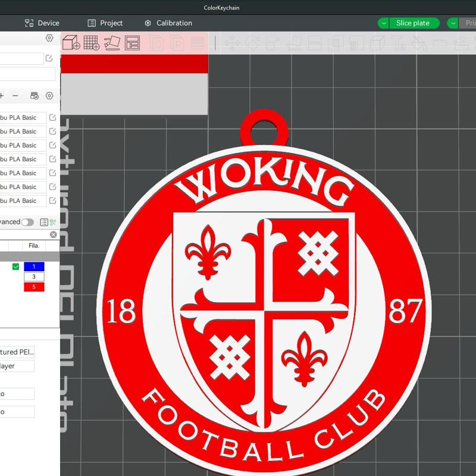Screen dimensions: 476x476
Task: Enable the objects list view icon
Action: coord(44,221)
